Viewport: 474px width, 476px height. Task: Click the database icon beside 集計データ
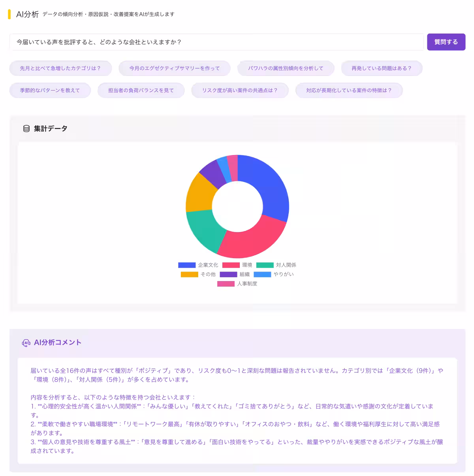(26, 128)
